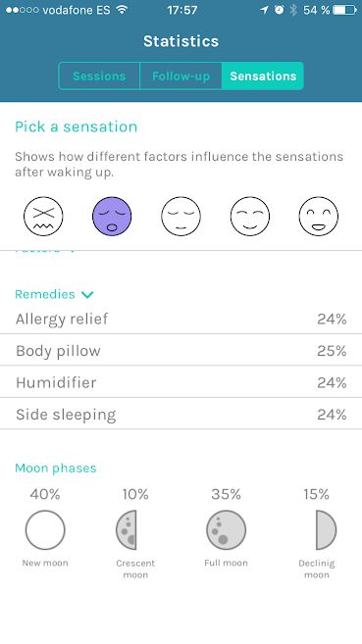This screenshot has height=644, width=362.
Task: Open the Allergy relief row
Action: [181, 319]
